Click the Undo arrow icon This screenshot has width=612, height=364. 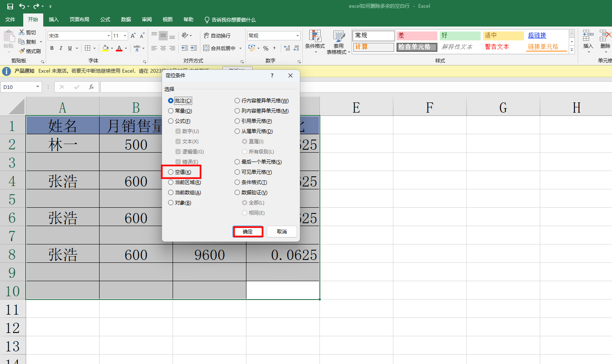coord(22,6)
